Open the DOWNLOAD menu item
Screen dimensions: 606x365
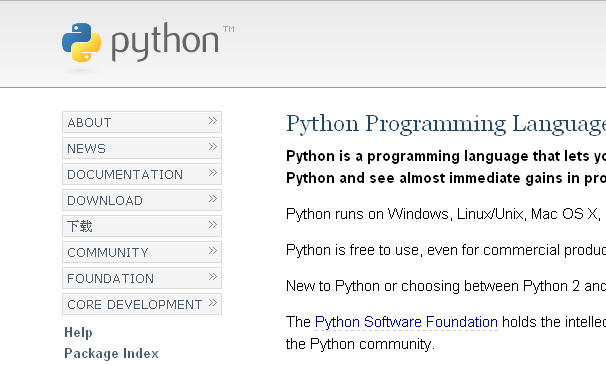click(142, 200)
